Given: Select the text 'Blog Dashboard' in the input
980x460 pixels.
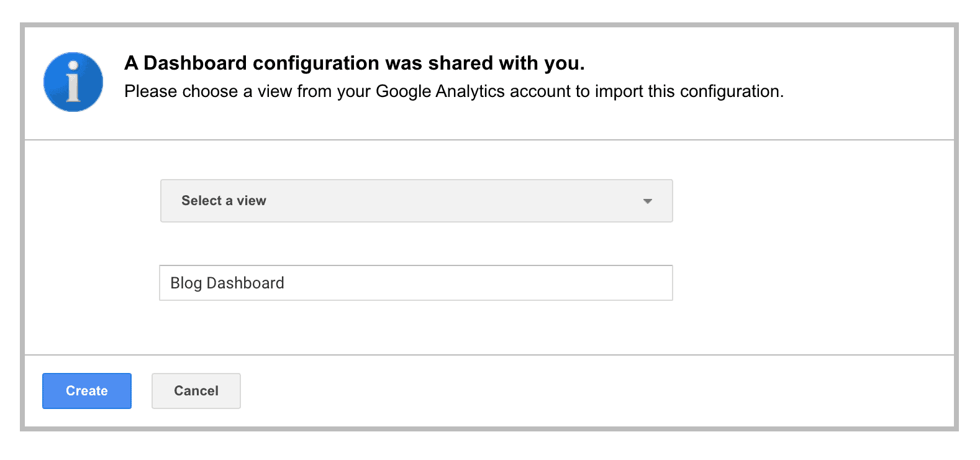Looking at the screenshot, I should pyautogui.click(x=227, y=283).
